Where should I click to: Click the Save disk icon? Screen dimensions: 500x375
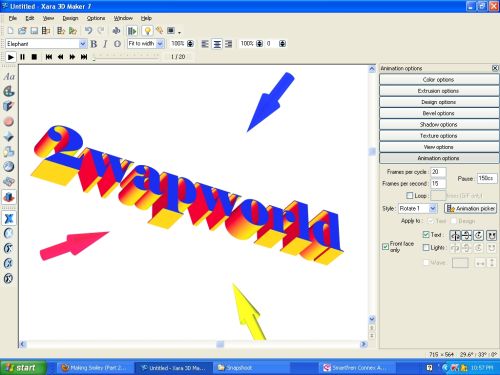(x=34, y=31)
